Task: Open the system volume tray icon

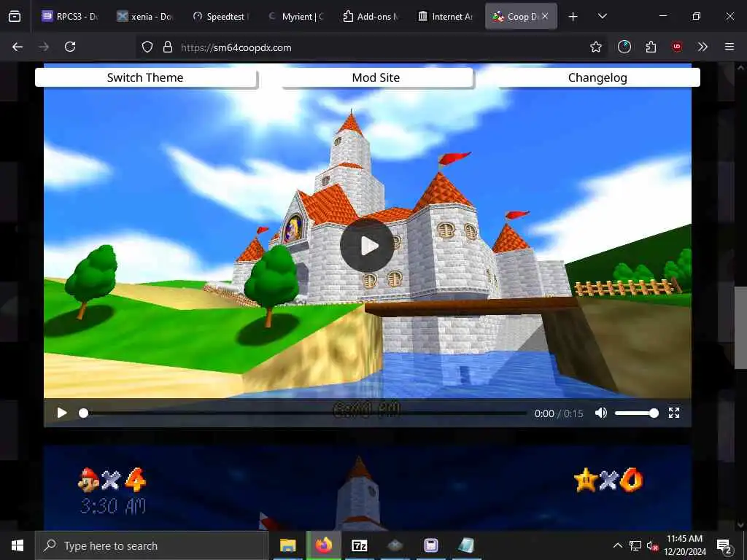Action: point(652,545)
